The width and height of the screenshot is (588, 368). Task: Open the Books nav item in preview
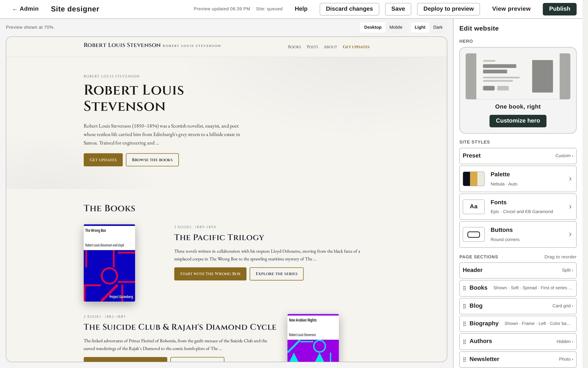pyautogui.click(x=294, y=47)
